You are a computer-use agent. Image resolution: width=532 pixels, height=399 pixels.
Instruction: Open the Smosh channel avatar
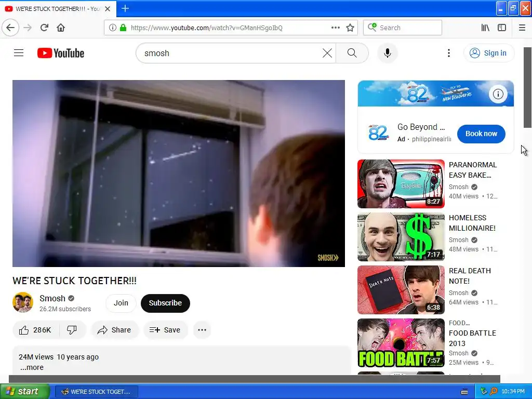pos(23,302)
